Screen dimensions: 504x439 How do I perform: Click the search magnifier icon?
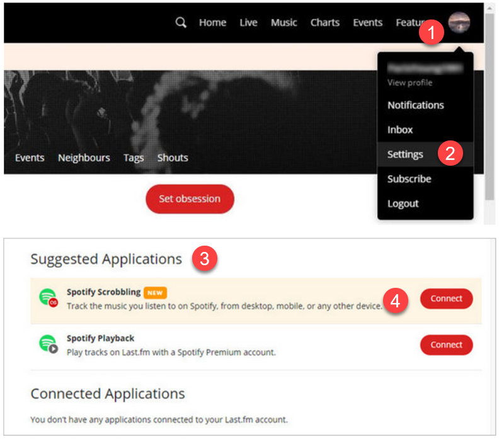point(181,23)
